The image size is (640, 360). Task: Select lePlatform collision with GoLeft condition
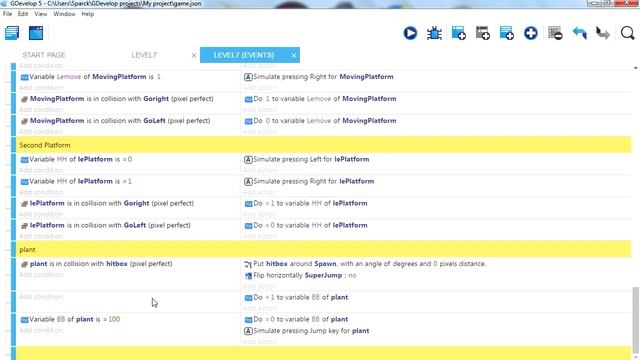pyautogui.click(x=106, y=225)
